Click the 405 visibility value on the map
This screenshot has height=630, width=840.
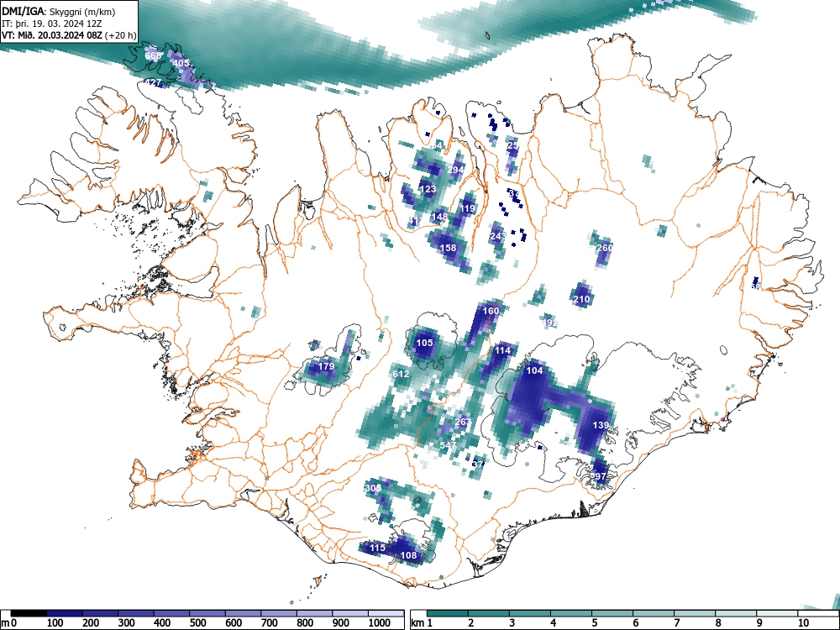point(181,63)
